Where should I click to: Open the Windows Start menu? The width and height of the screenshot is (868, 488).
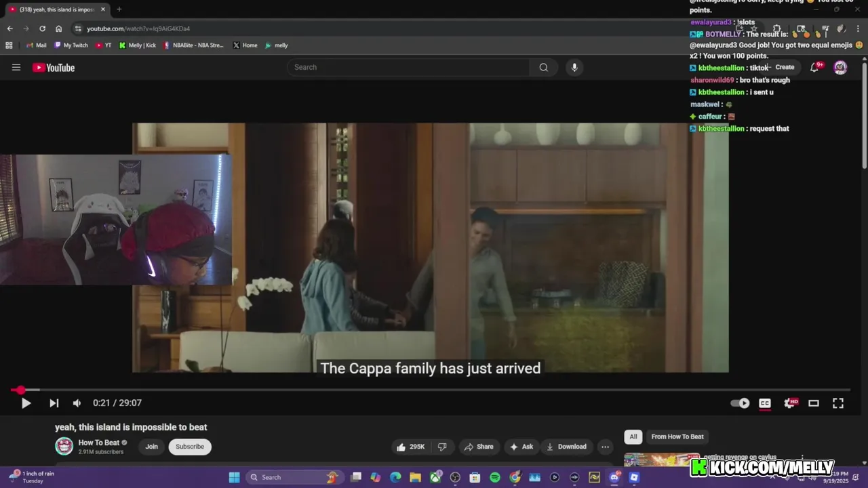[x=234, y=477]
